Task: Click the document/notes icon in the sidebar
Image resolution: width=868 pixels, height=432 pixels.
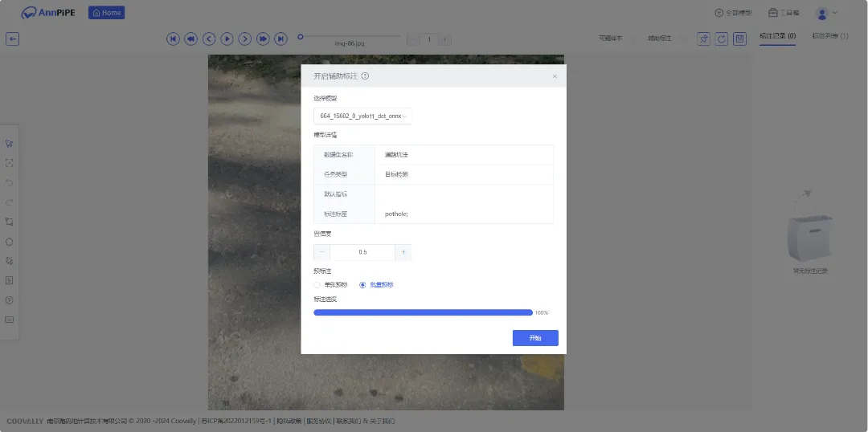Action: point(9,280)
